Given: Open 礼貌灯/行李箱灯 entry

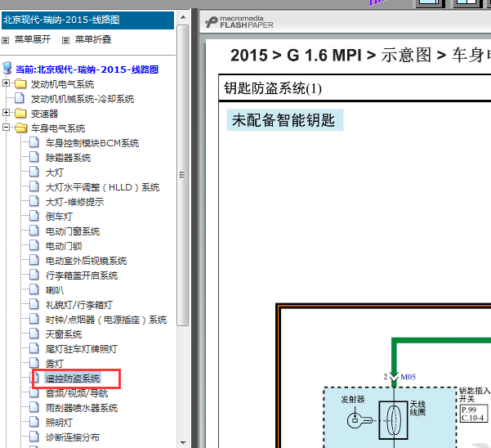Looking at the screenshot, I should (79, 305).
